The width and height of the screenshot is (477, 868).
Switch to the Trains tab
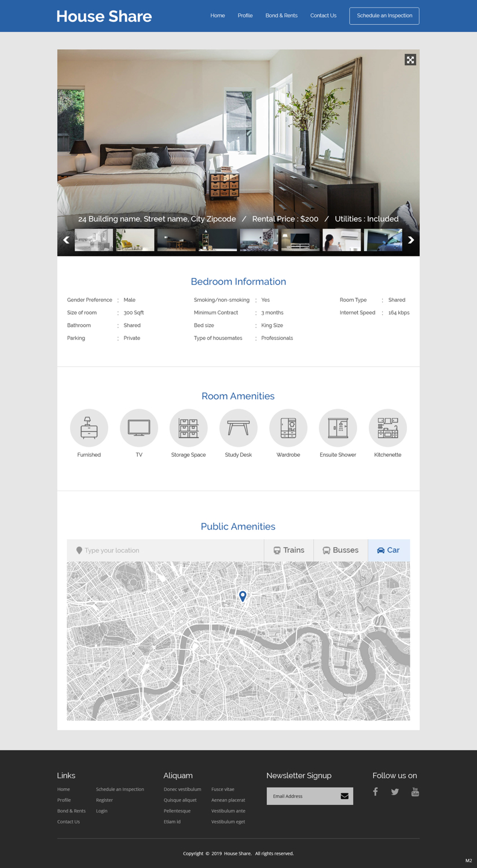[x=289, y=550]
